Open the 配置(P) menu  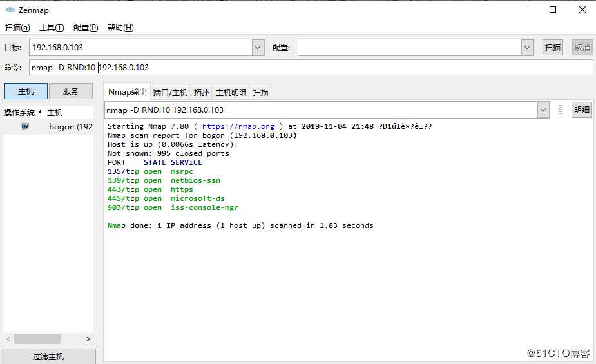click(86, 27)
